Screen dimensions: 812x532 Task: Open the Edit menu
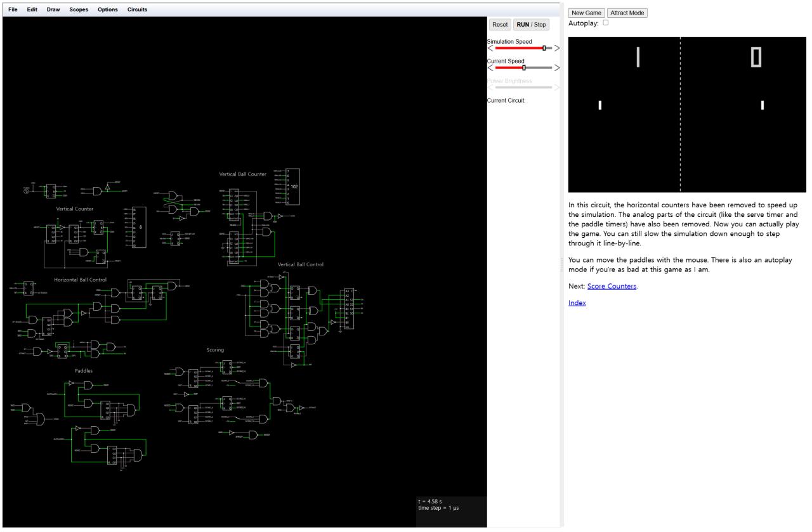(x=32, y=10)
